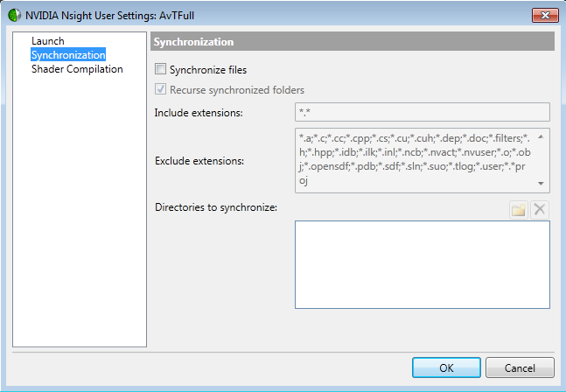Open the Launch settings page

click(48, 41)
